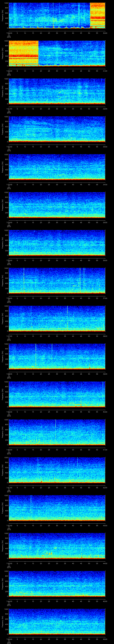Click the '46:00' end time label

105,639
